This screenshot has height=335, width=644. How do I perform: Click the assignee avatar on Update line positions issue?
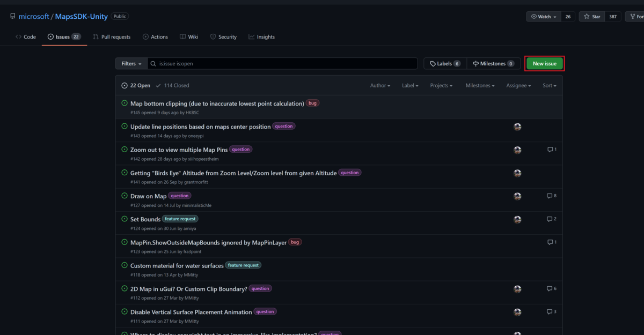click(x=517, y=127)
